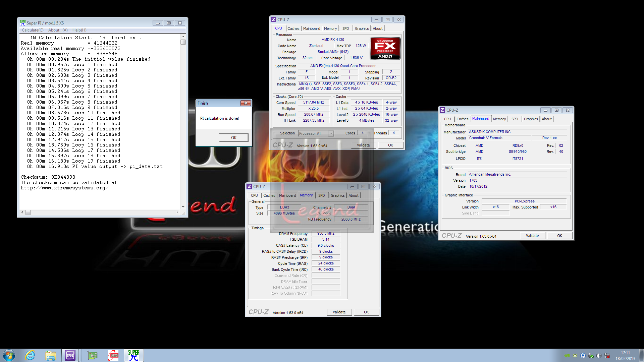Switch to SPD tab in CPU-Z CPU window
Viewport: 644px width, 362px height.
(x=345, y=28)
